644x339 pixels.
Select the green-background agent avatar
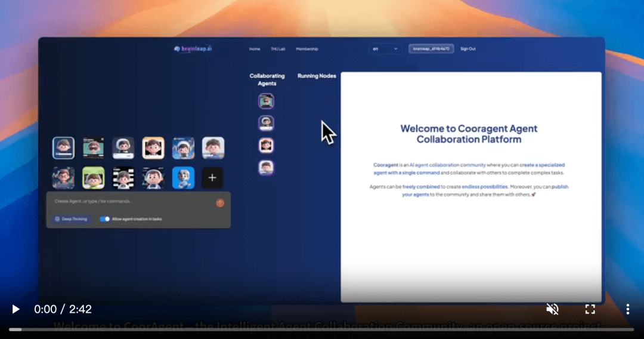click(93, 178)
